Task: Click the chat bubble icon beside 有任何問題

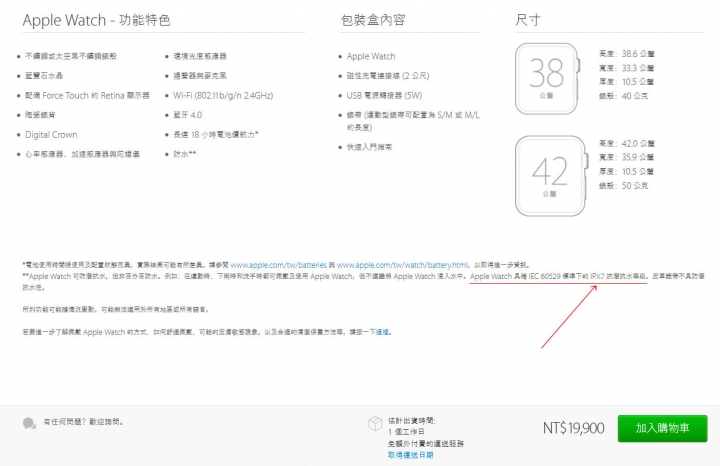Action: pos(29,423)
